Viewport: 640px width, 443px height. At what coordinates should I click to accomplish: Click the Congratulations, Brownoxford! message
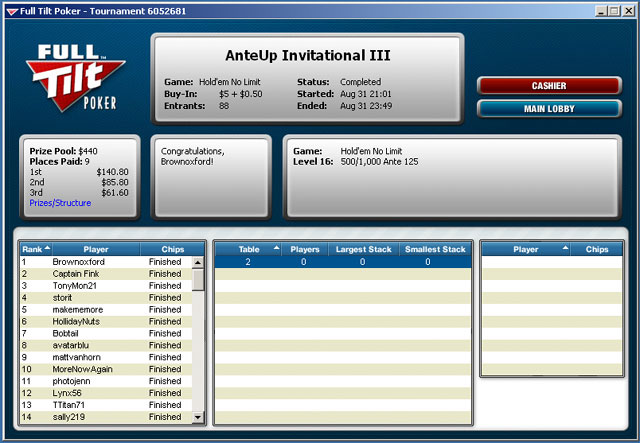coord(193,156)
